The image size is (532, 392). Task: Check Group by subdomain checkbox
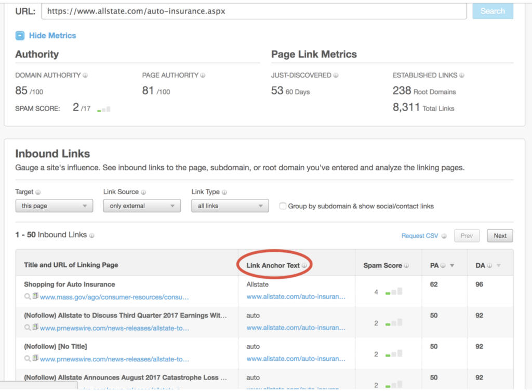283,206
